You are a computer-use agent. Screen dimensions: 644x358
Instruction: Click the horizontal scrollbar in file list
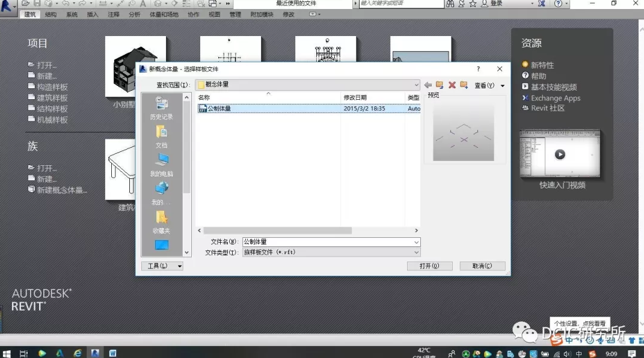pyautogui.click(x=277, y=231)
